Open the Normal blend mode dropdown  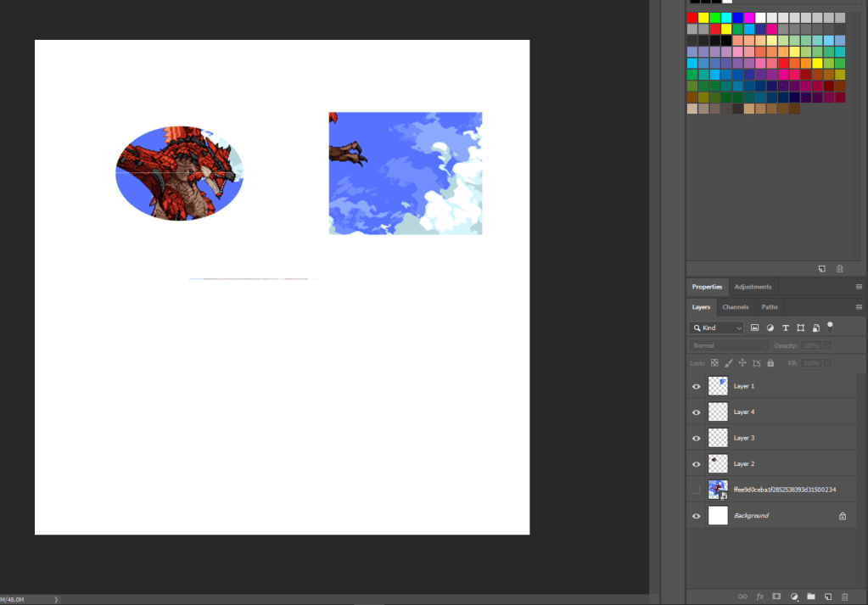point(729,345)
